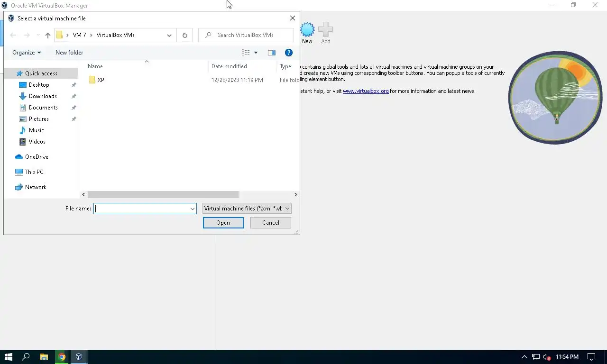607x364 pixels.
Task: Click the Add VM toolbar icon
Action: (325, 33)
